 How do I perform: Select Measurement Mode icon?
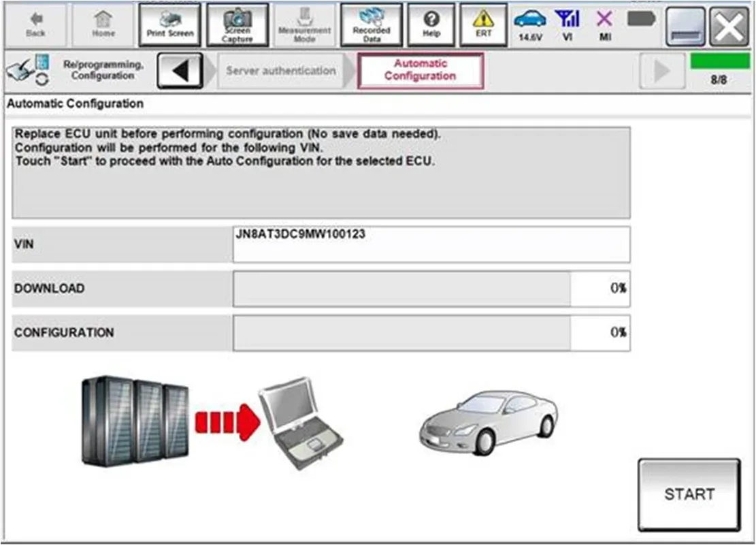click(304, 25)
